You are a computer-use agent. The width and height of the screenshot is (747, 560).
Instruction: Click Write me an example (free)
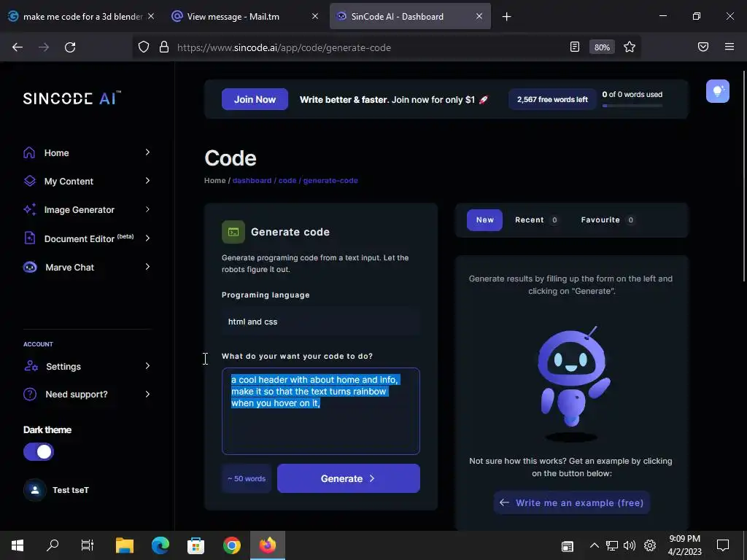tap(572, 503)
